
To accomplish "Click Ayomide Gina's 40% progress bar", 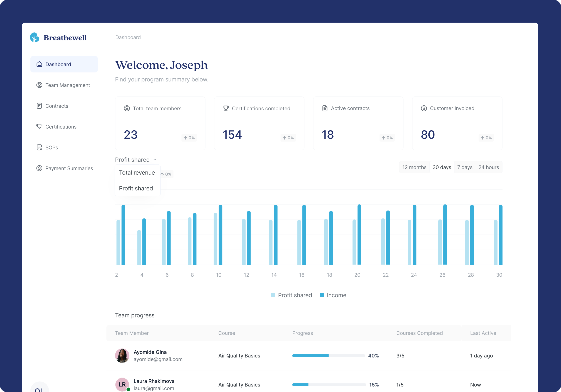I will (328, 356).
